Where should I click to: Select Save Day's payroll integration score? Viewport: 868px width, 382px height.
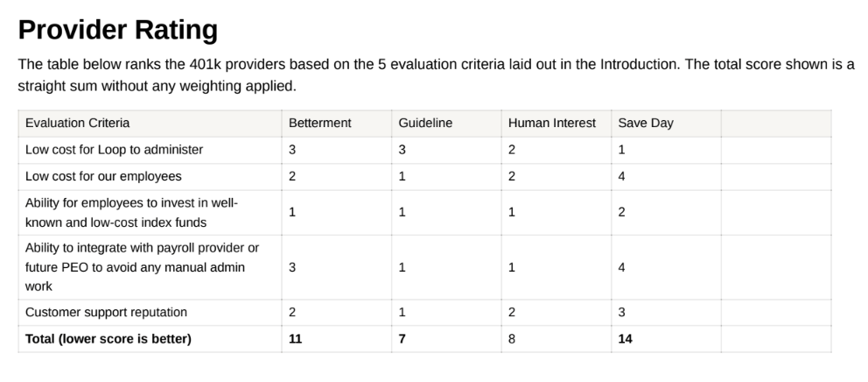tap(621, 267)
